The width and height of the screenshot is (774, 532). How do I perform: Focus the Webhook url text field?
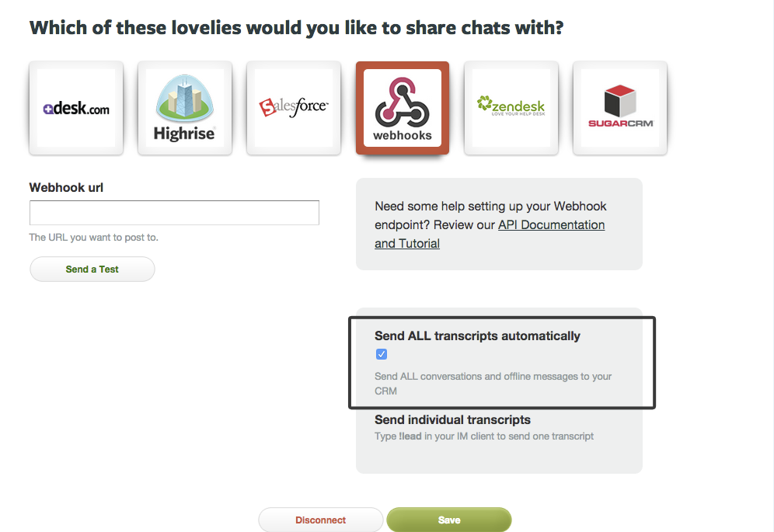coord(174,213)
